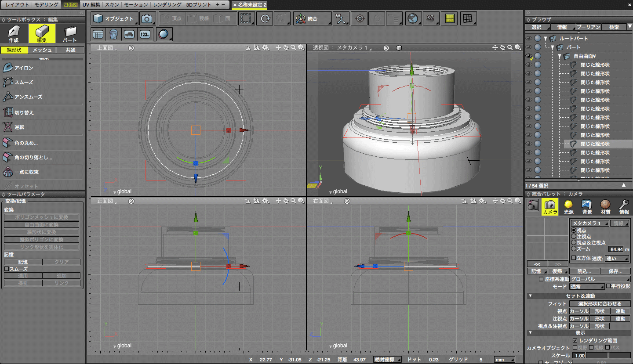Screen dimensions: 633x364
Task: Enable the スムーズ checkbox
Action: 7,269
